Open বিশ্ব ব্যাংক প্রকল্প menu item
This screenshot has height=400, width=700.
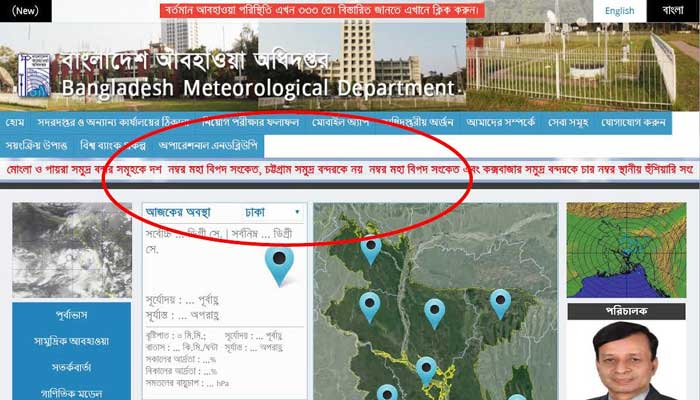coord(112,146)
